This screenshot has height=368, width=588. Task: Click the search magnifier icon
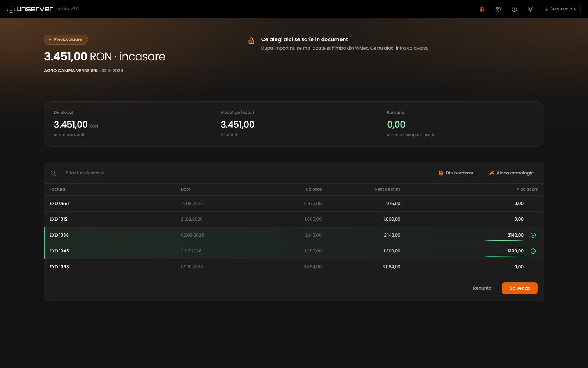click(x=53, y=173)
